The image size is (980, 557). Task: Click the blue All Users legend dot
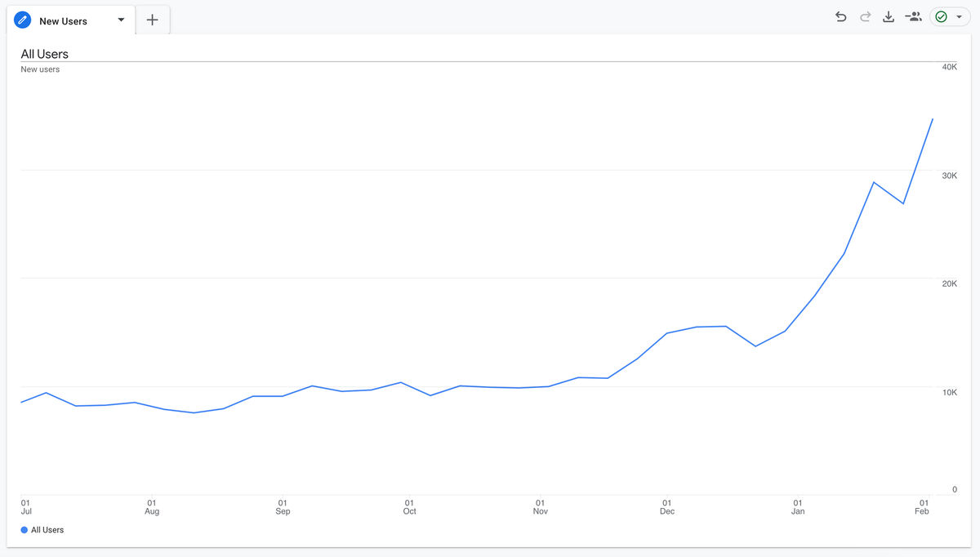(x=24, y=530)
